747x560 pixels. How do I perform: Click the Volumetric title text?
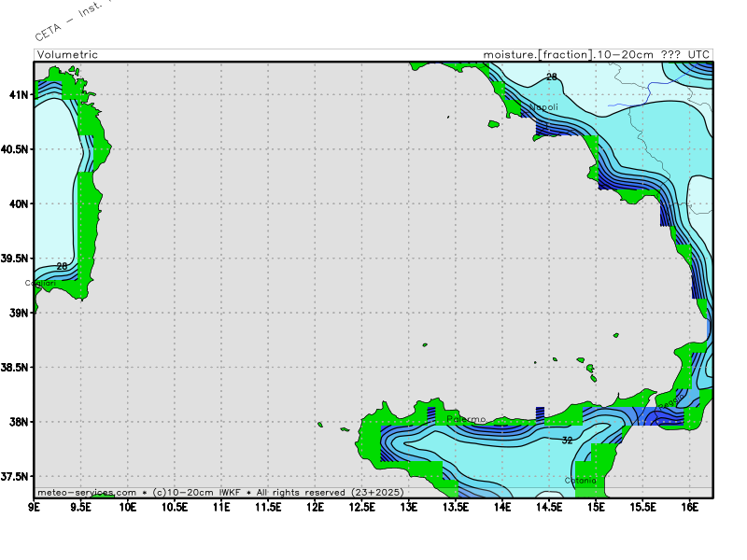67,54
